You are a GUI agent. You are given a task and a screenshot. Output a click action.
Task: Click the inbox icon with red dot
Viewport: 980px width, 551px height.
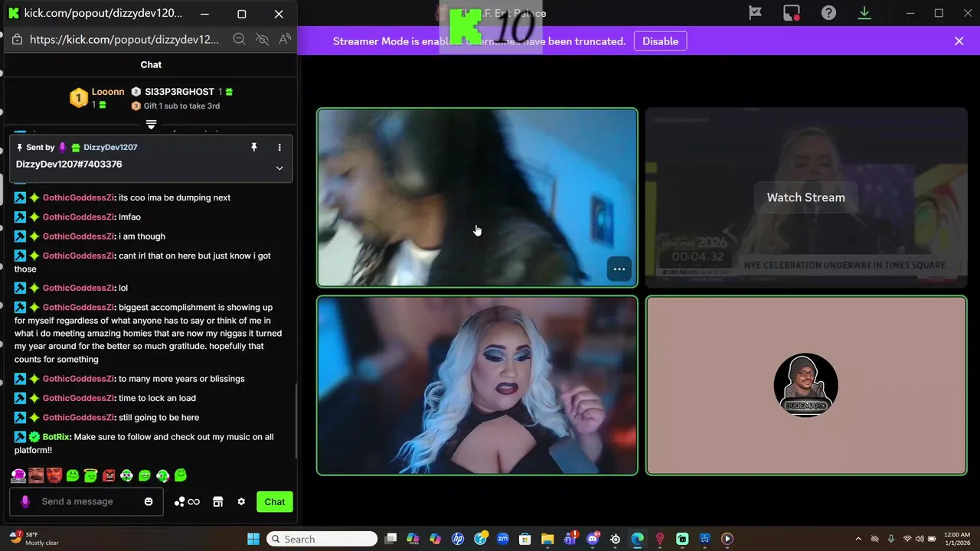[792, 13]
